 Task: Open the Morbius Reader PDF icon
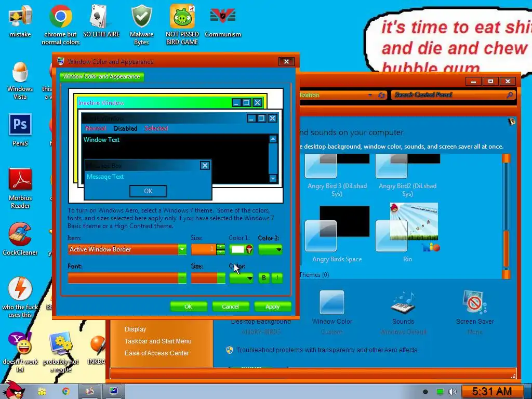pyautogui.click(x=20, y=188)
